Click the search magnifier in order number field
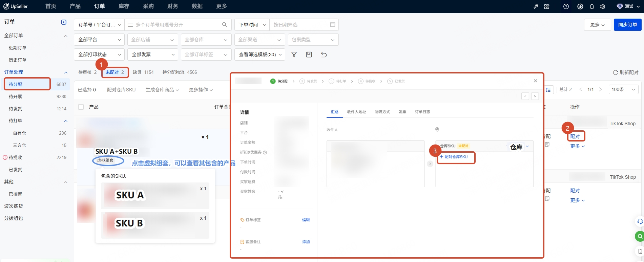This screenshot has height=262, width=644. click(x=224, y=25)
